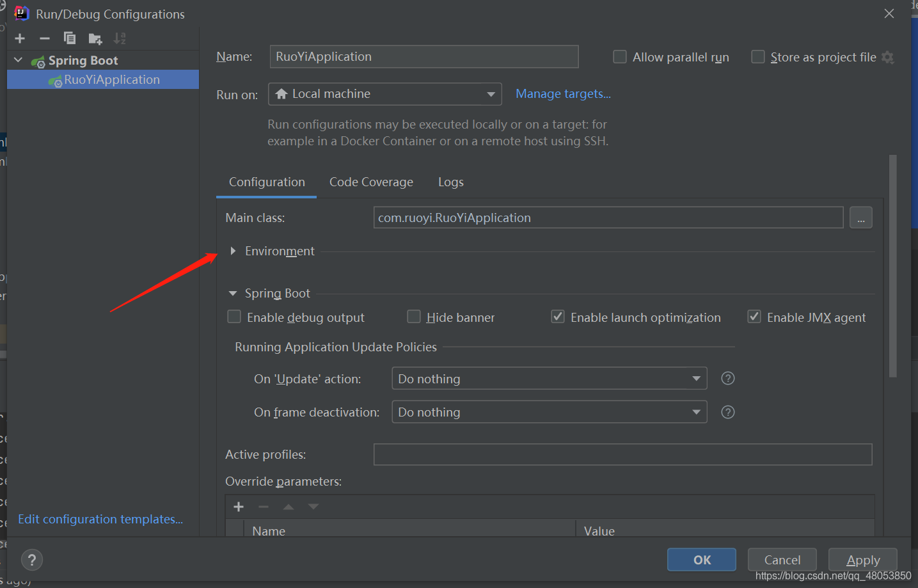Image resolution: width=918 pixels, height=588 pixels.
Task: Browse for a different Main class
Action: [x=860, y=218]
